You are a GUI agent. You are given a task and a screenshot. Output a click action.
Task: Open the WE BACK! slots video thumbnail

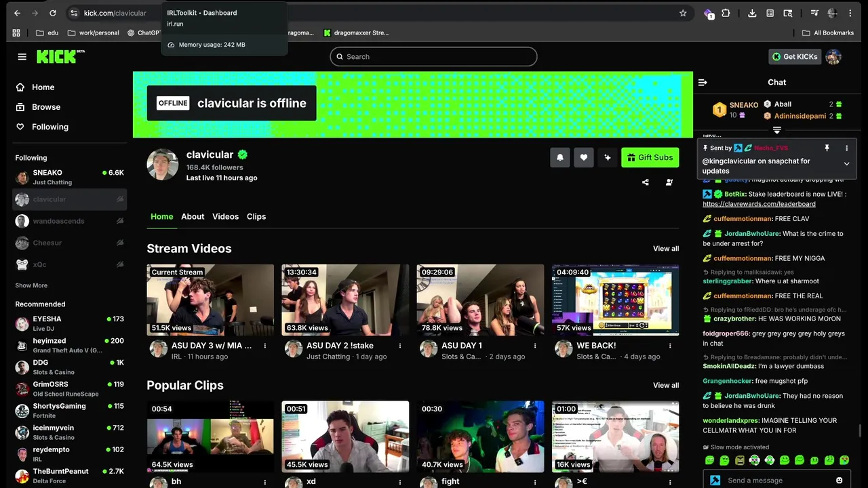(x=615, y=300)
